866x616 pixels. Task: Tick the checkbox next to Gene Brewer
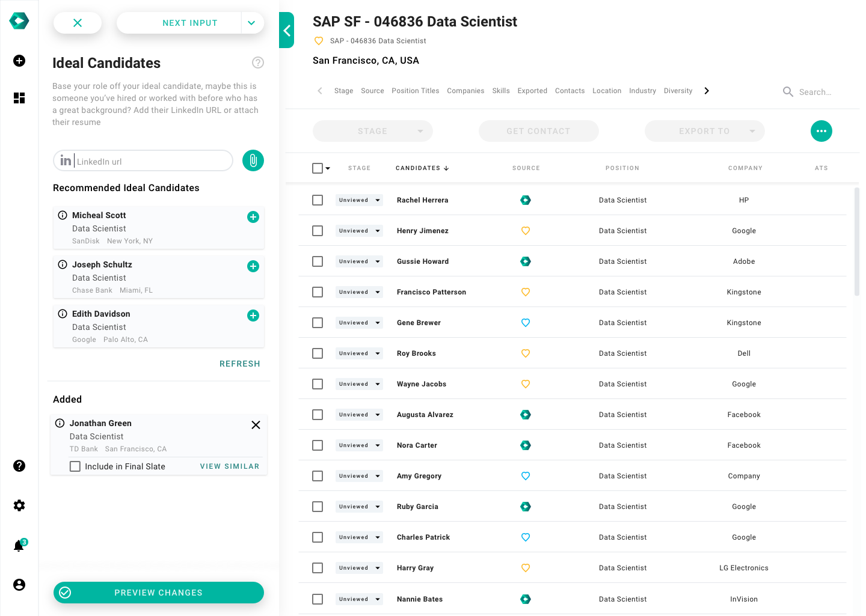pyautogui.click(x=318, y=323)
